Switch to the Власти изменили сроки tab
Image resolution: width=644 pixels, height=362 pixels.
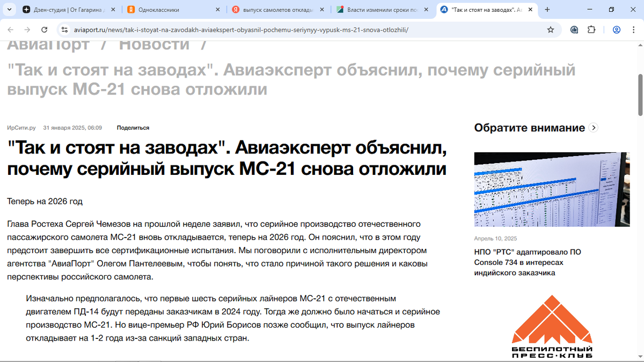point(382,10)
